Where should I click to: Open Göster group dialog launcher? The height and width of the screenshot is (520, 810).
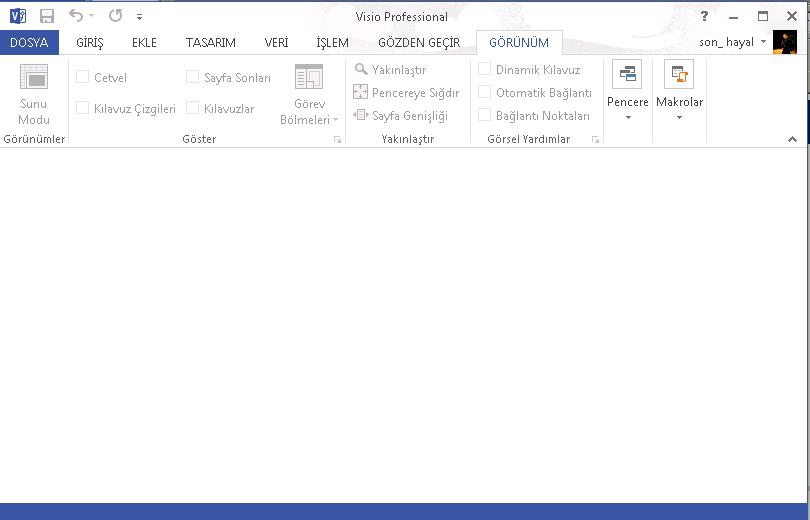[337, 140]
